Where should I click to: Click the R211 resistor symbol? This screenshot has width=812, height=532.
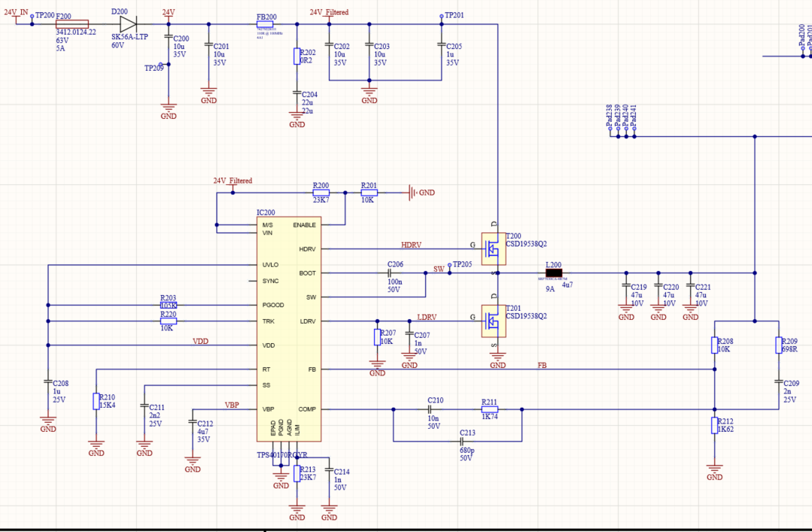[490, 409]
